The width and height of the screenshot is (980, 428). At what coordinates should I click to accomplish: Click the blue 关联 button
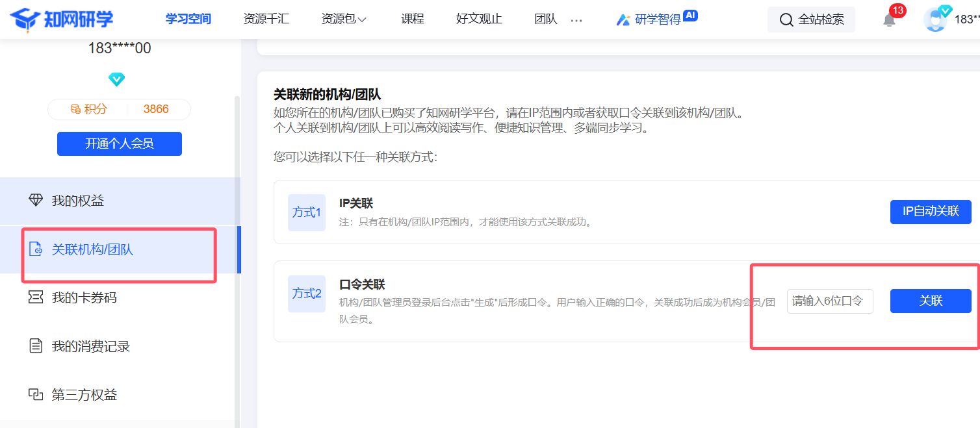pyautogui.click(x=930, y=301)
